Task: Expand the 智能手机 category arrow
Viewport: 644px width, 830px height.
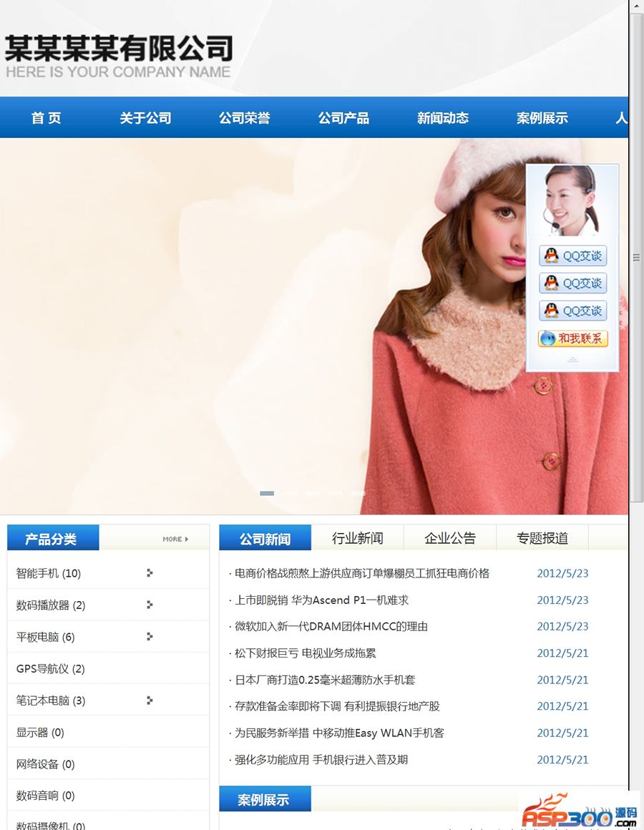Action: pyautogui.click(x=149, y=572)
